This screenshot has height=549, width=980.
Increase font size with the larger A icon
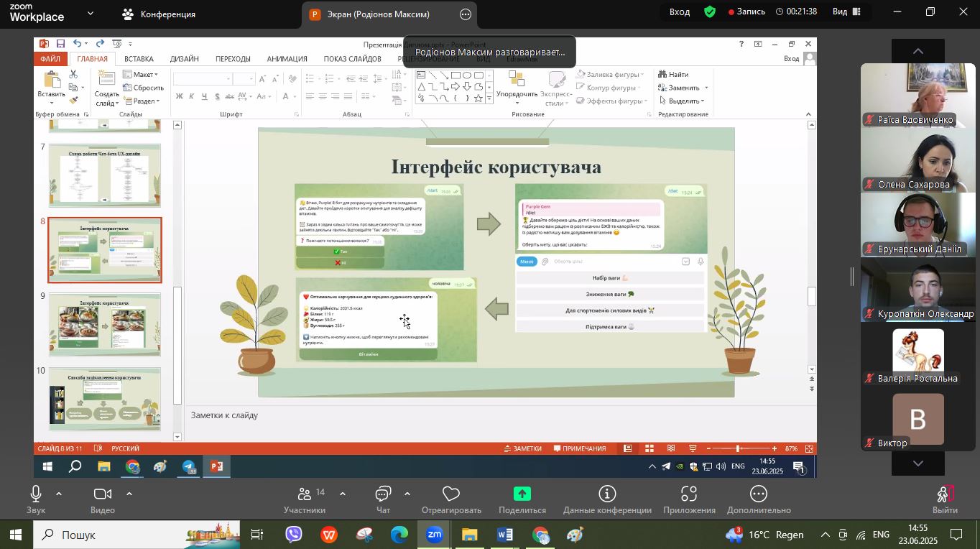pos(262,79)
